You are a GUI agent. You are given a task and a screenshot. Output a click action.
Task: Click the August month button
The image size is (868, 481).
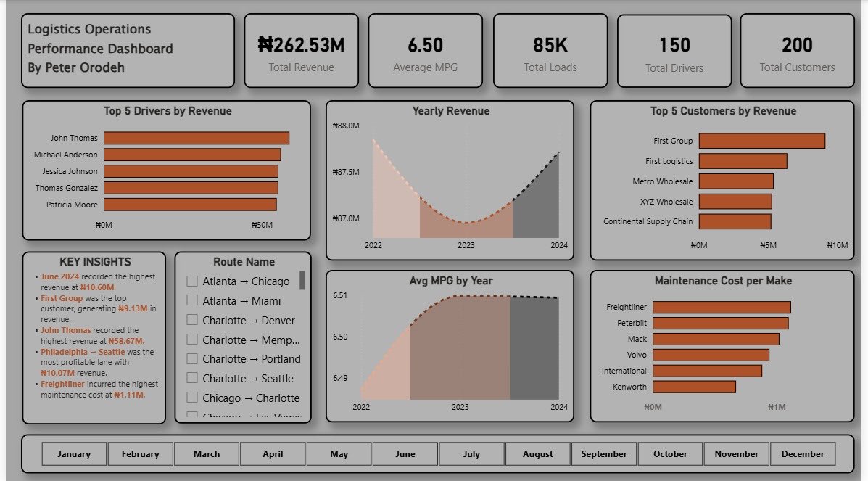537,454
